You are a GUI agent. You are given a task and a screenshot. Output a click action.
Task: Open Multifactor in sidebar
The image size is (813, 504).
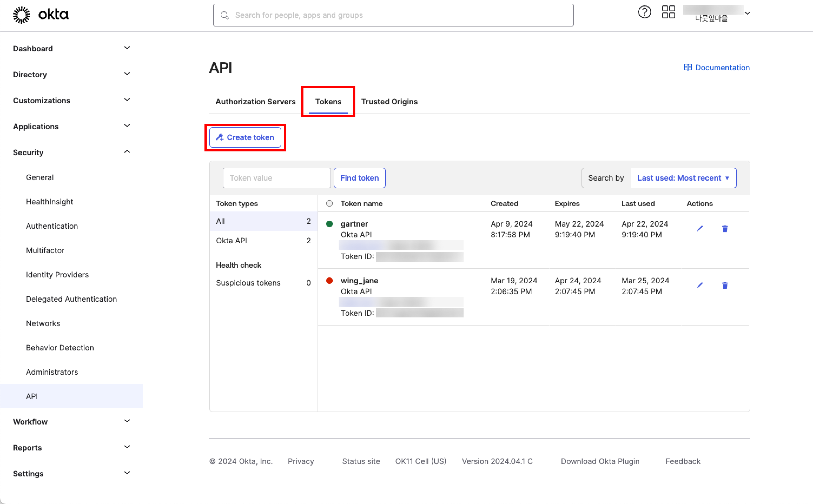[x=45, y=250]
